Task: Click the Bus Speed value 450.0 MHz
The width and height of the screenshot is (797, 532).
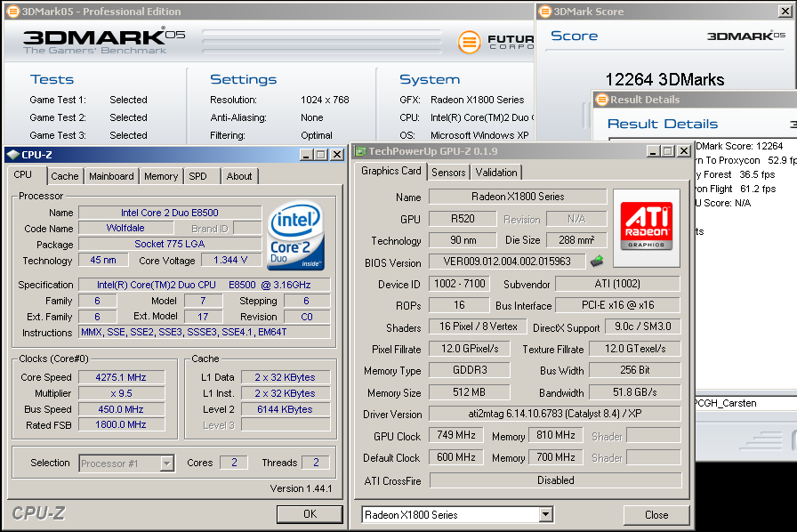Action: pos(122,409)
